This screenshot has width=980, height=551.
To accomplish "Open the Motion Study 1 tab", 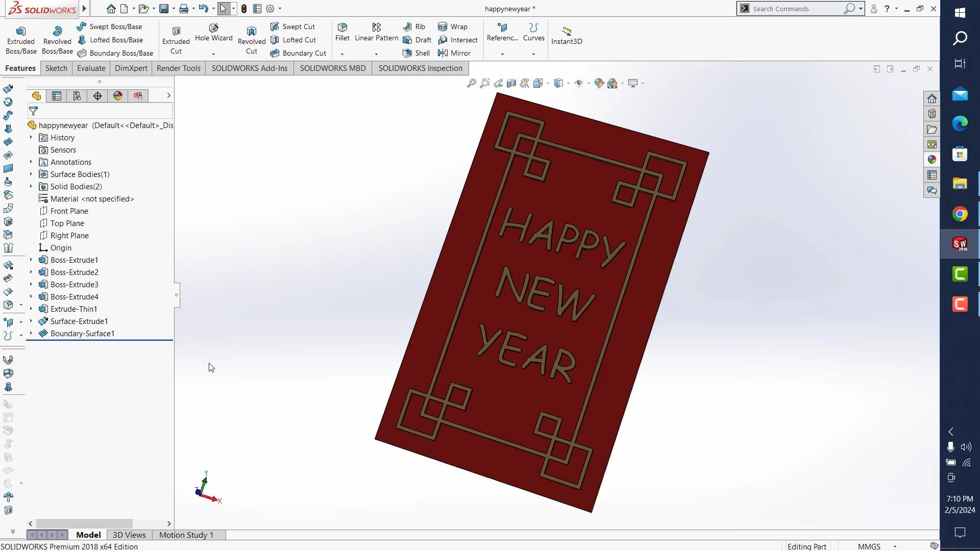I will 186,535.
